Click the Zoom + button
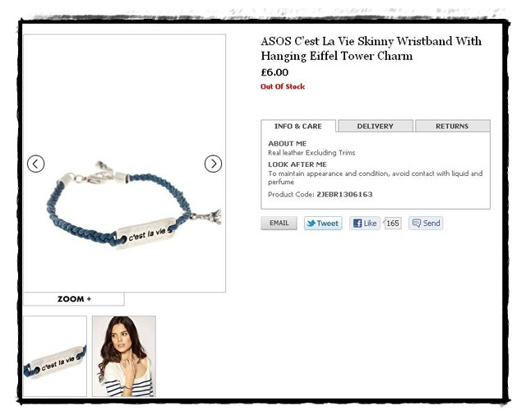 74,299
